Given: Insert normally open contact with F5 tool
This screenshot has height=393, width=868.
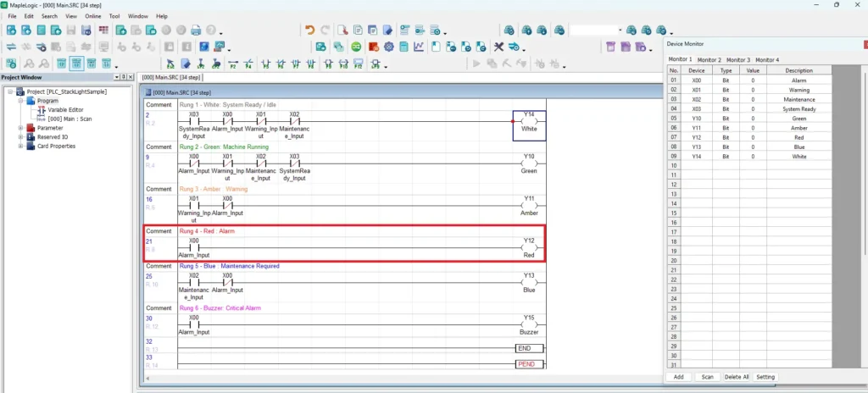Looking at the screenshot, I should pyautogui.click(x=265, y=64).
